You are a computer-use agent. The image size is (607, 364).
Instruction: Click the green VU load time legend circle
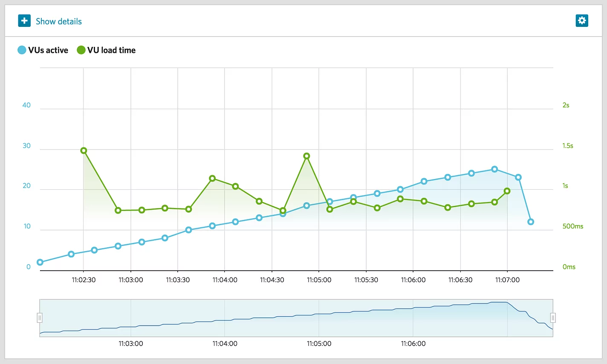click(81, 50)
